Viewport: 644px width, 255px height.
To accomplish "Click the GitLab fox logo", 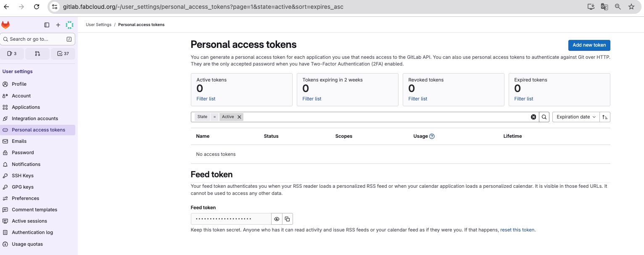I will click(5, 25).
